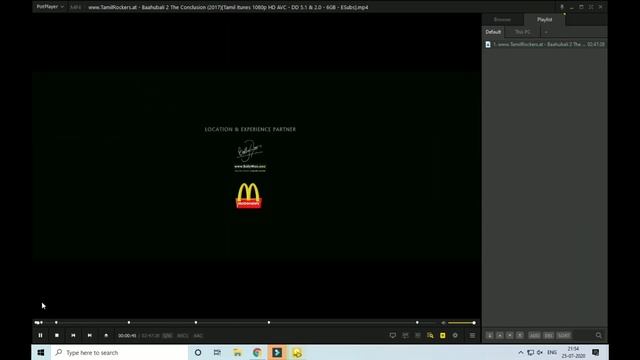Click the S/W decoder indicator
The height and width of the screenshot is (360, 640).
pyautogui.click(x=167, y=336)
